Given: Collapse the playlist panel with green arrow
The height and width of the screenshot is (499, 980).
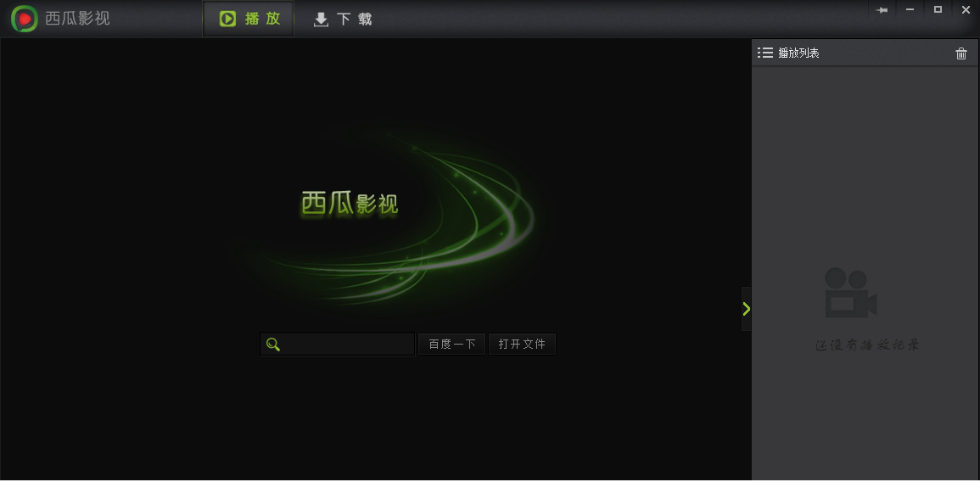Looking at the screenshot, I should tap(747, 308).
